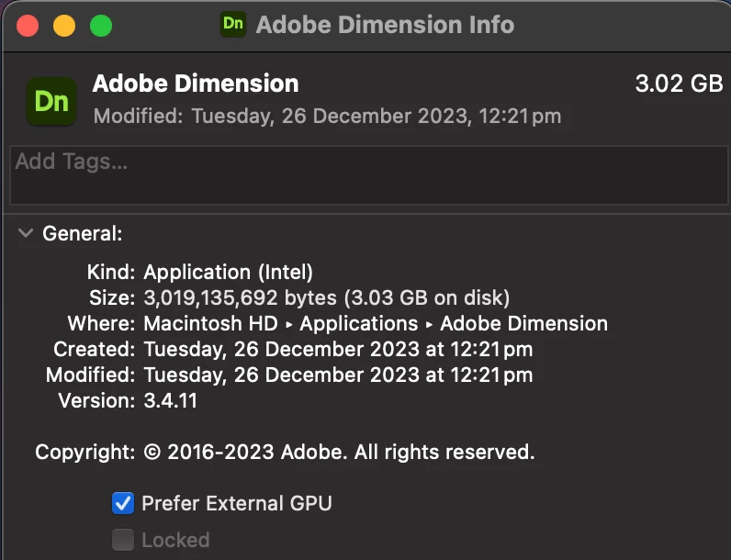Collapse the General section chevron
This screenshot has height=560, width=731.
coord(25,233)
